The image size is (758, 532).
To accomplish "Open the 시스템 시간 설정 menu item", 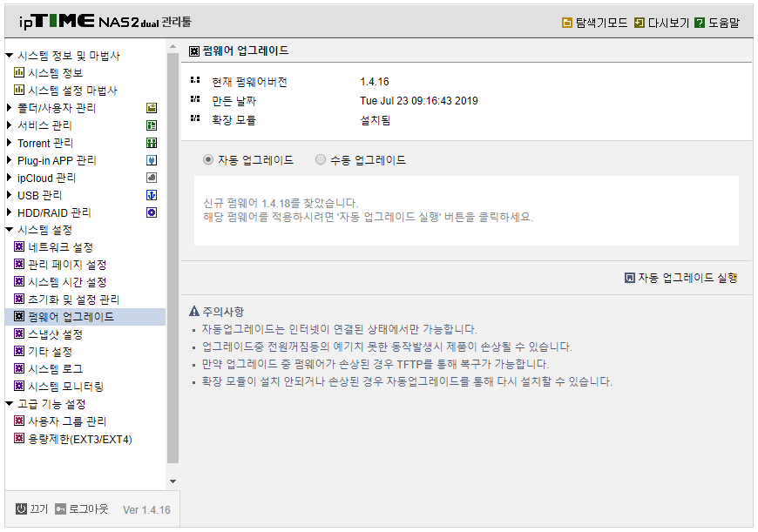I will [67, 282].
